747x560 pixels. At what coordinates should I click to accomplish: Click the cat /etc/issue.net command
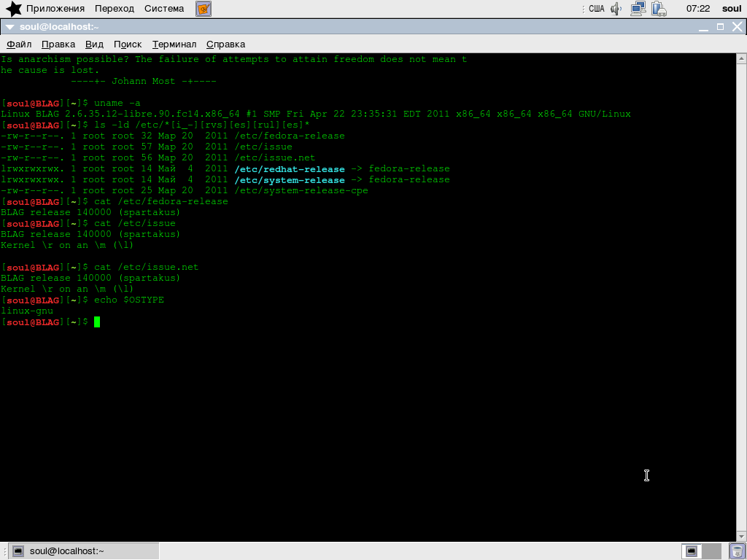[x=146, y=267]
